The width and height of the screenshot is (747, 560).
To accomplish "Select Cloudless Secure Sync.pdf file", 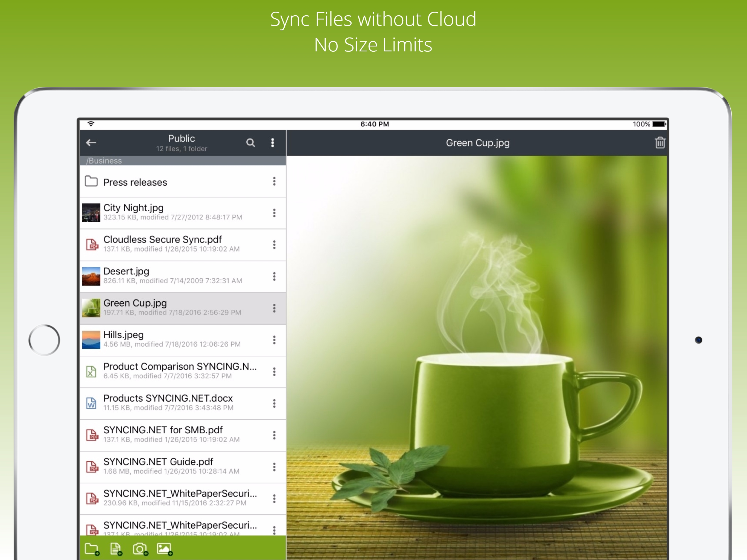I will point(162,244).
